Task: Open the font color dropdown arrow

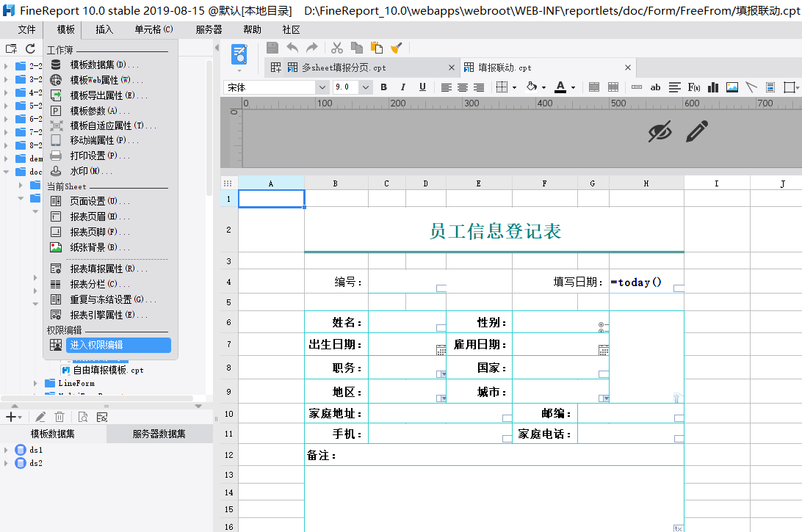Action: (x=574, y=87)
